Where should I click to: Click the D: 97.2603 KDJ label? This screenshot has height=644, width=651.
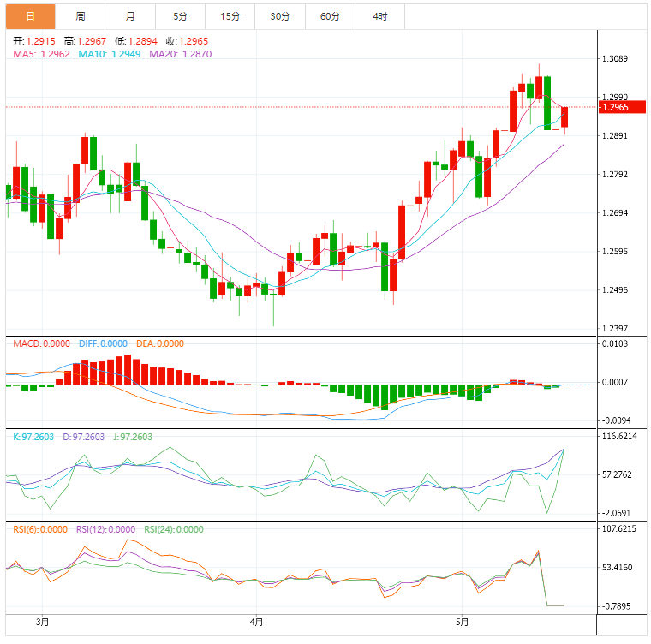83,437
